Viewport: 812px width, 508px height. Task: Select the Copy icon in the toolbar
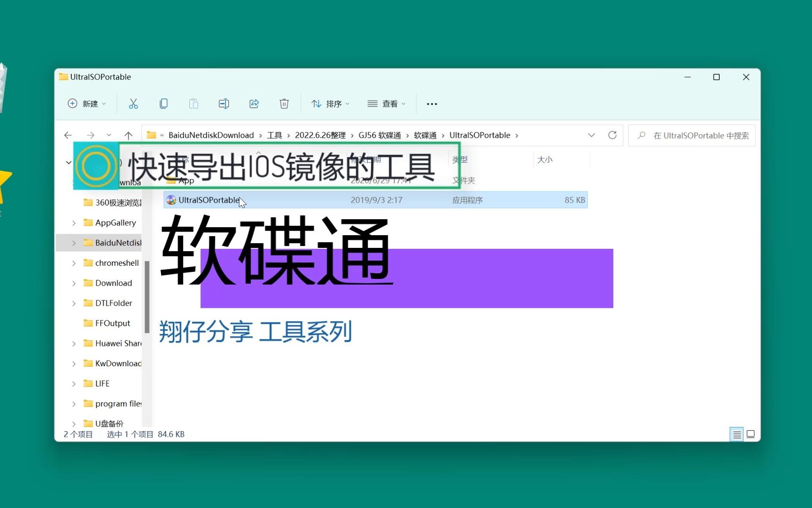163,104
